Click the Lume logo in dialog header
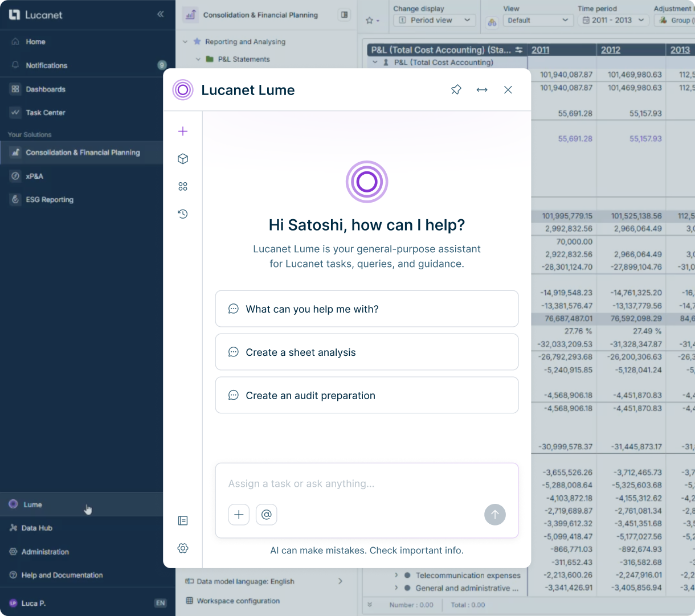 pyautogui.click(x=183, y=90)
